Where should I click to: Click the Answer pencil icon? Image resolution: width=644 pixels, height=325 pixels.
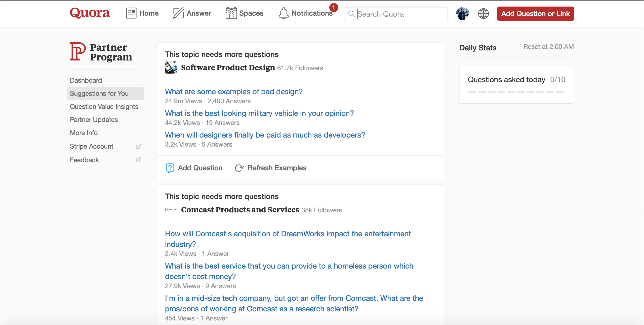click(x=178, y=13)
